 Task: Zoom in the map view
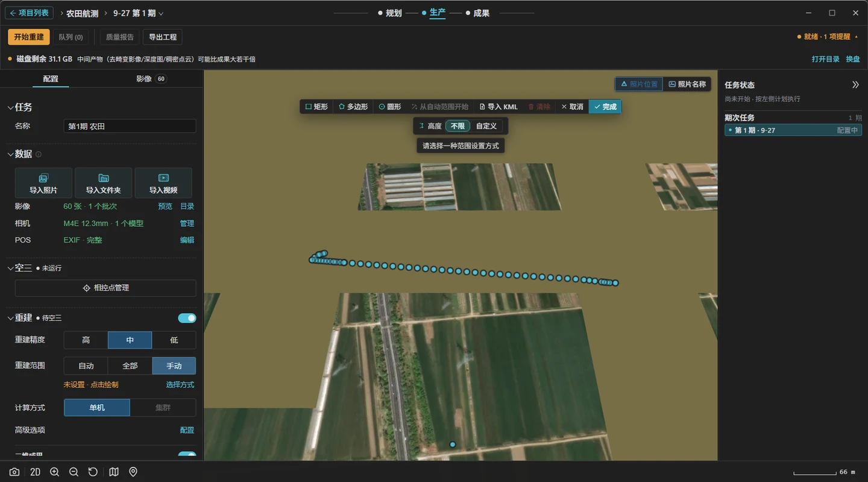[x=54, y=472]
